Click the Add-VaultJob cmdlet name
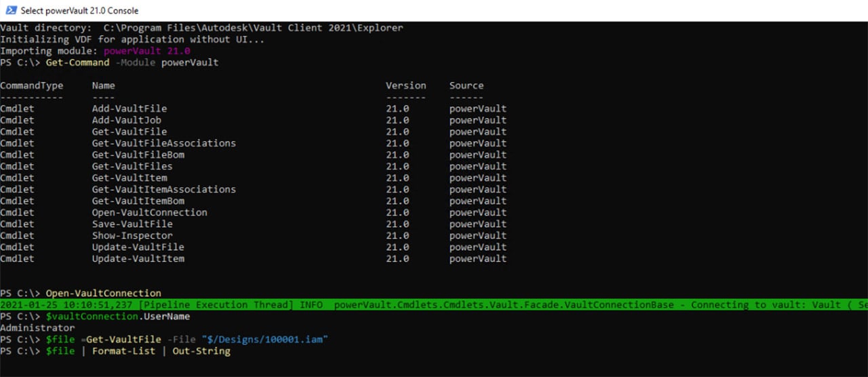 pos(126,120)
